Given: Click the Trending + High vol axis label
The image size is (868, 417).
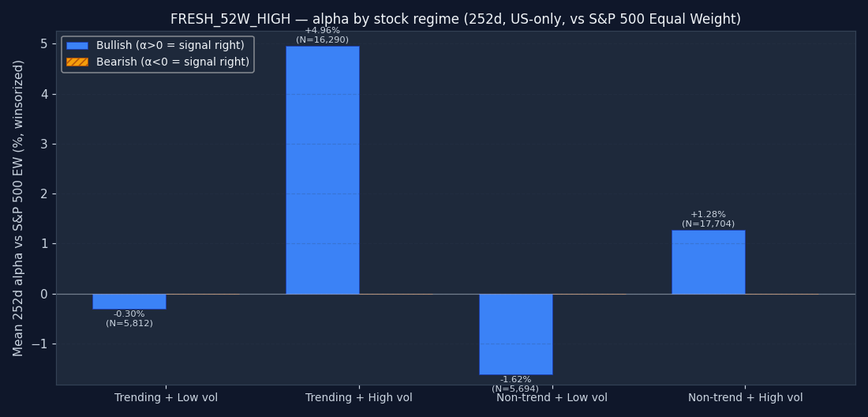Looking at the screenshot, I should (359, 398).
